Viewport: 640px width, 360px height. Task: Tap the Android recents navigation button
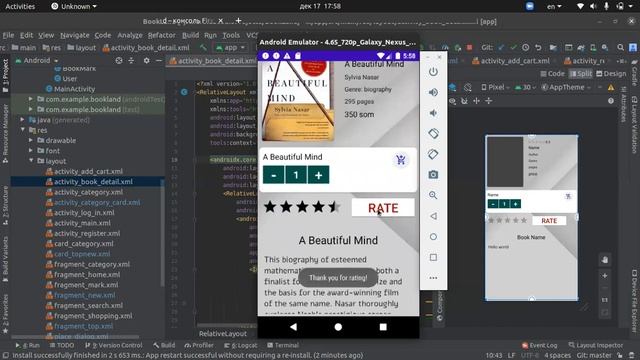(383, 327)
